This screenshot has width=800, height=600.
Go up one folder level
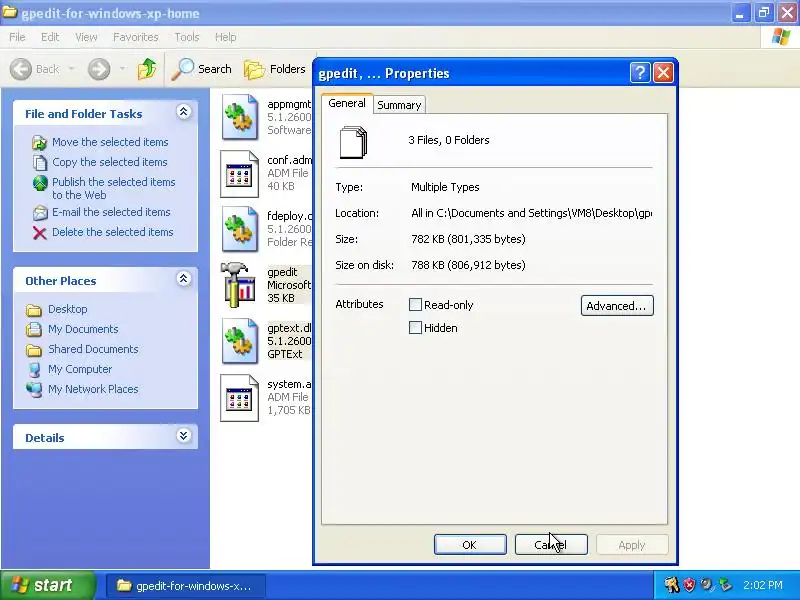147,69
